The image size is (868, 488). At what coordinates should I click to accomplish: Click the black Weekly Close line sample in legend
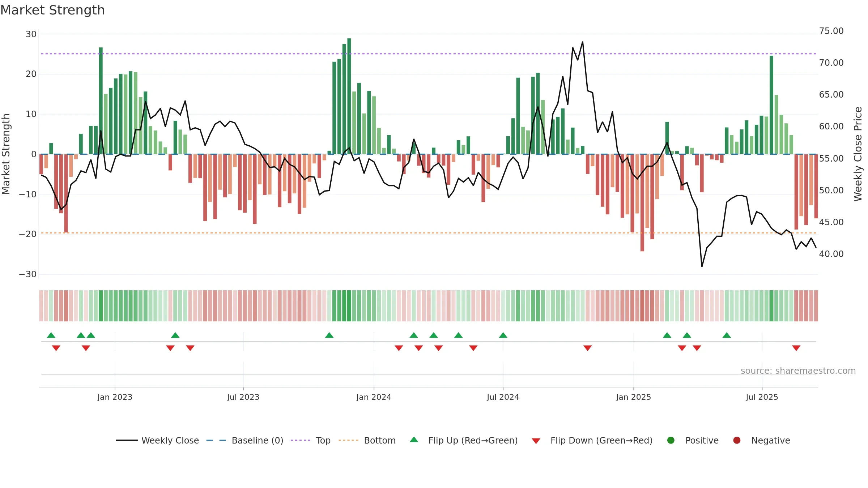pyautogui.click(x=127, y=440)
